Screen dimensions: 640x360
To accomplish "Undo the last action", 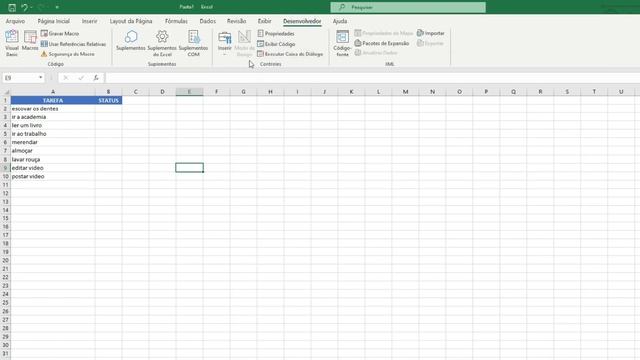I will pos(24,7).
